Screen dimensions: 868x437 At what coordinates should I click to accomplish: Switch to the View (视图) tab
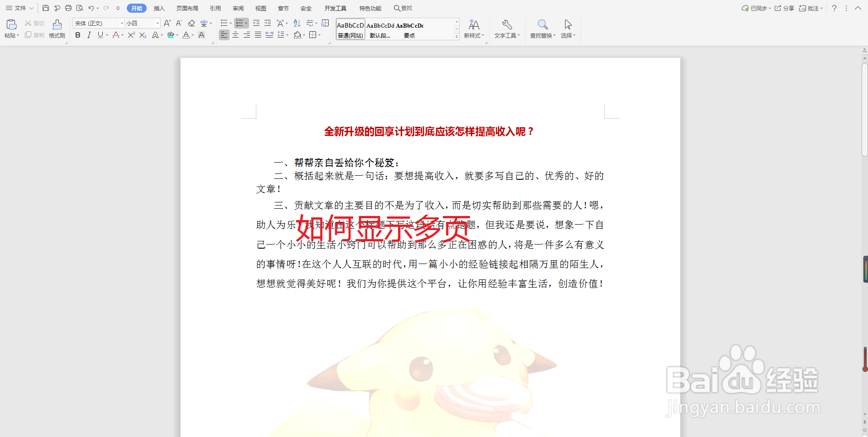click(x=261, y=8)
